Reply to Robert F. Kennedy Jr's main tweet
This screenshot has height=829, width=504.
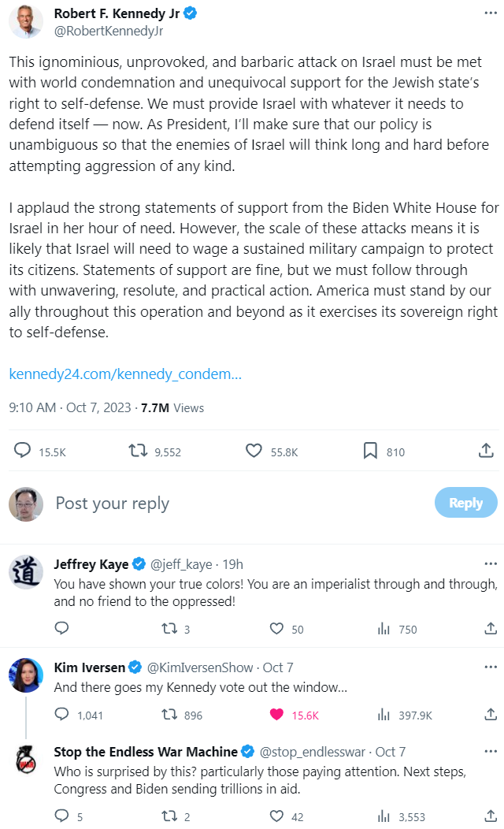(24, 451)
